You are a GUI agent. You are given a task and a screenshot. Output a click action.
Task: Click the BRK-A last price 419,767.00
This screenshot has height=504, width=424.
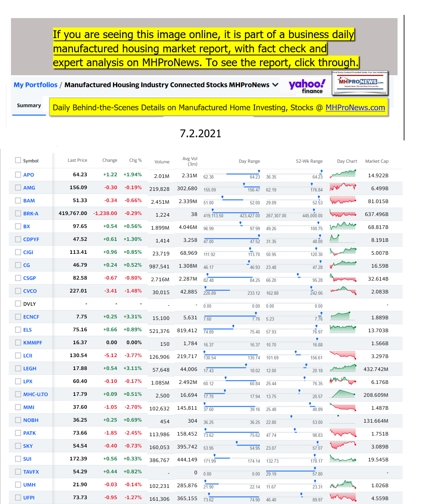coord(73,213)
